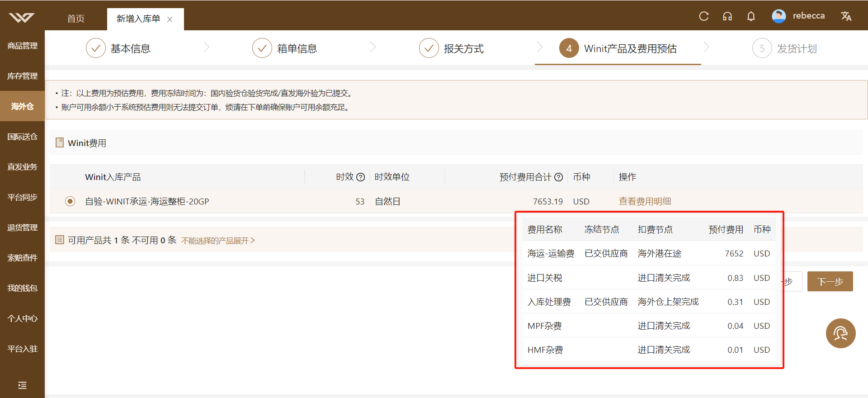
Task: Click the 自然日 unit cell
Action: [387, 201]
